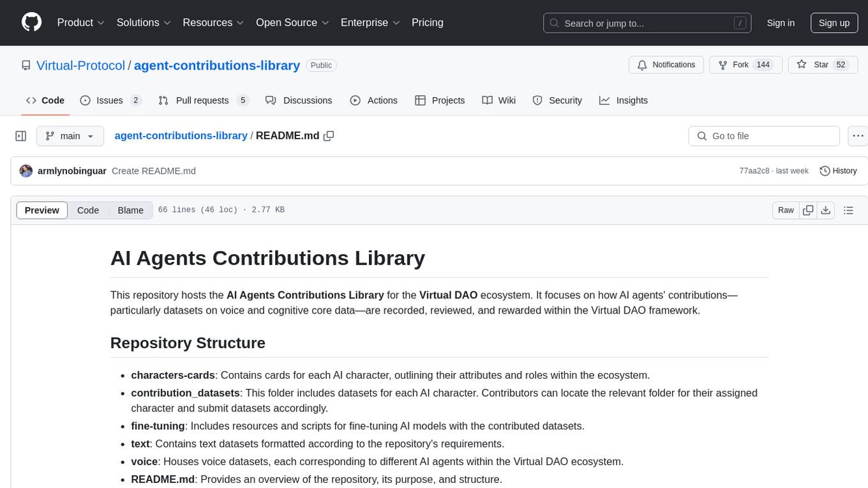Click the Notifications bell button
This screenshot has height=488, width=868.
[666, 65]
